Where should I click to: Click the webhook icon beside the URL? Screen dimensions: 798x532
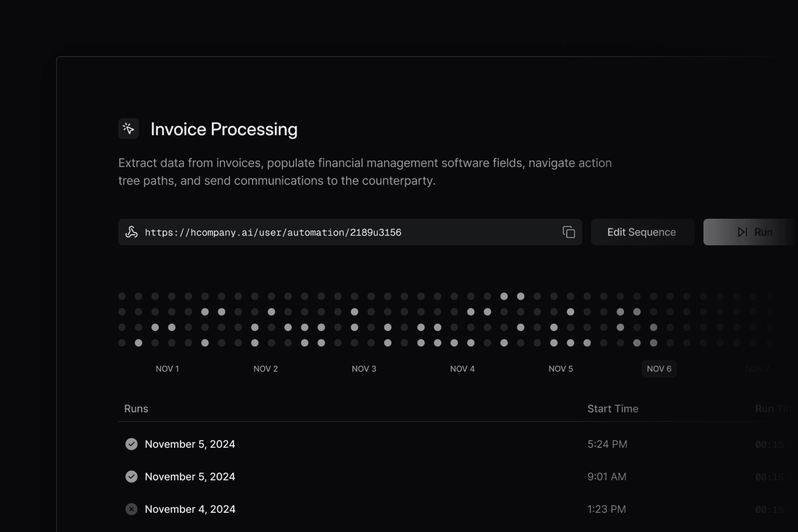pos(131,232)
